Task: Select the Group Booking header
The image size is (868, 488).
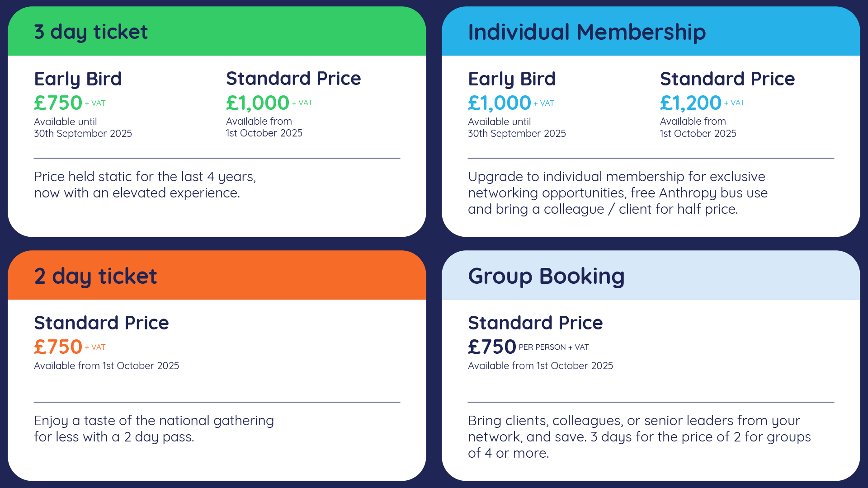Action: [651, 275]
